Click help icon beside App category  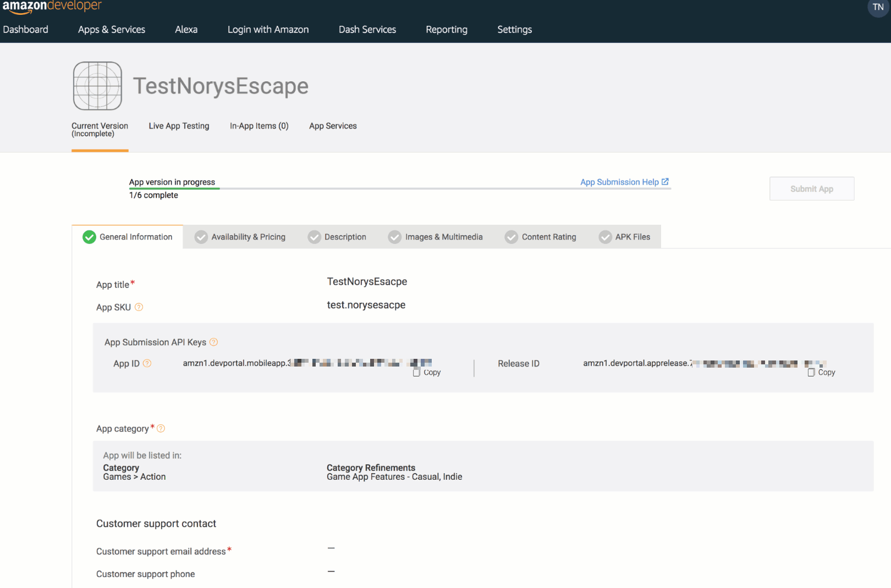click(x=161, y=429)
